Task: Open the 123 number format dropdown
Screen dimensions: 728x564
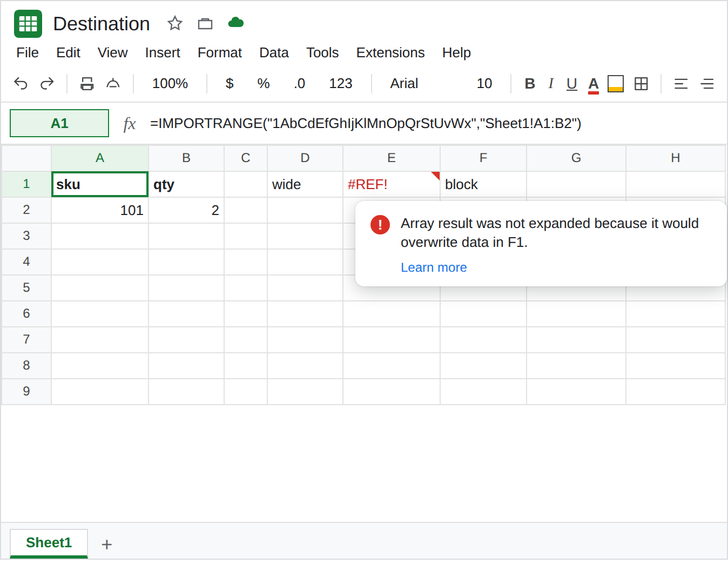Action: 341,83
